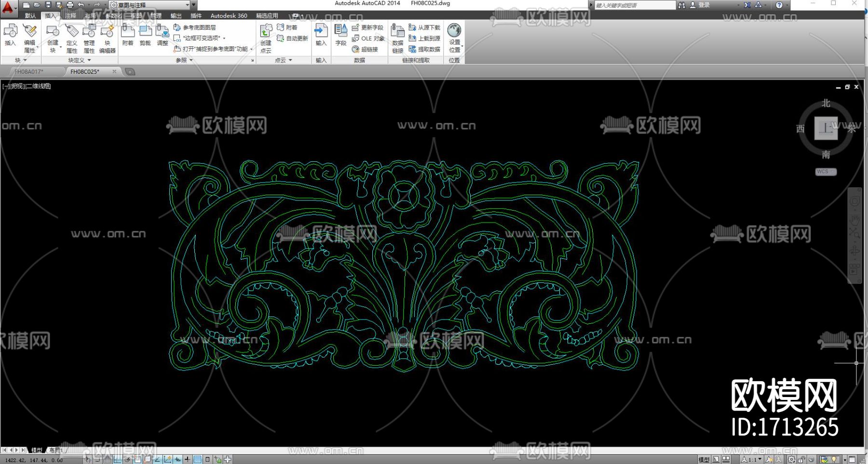Switch to the Autodesk 360 ribbon tab
The image size is (868, 464).
pos(229,16)
